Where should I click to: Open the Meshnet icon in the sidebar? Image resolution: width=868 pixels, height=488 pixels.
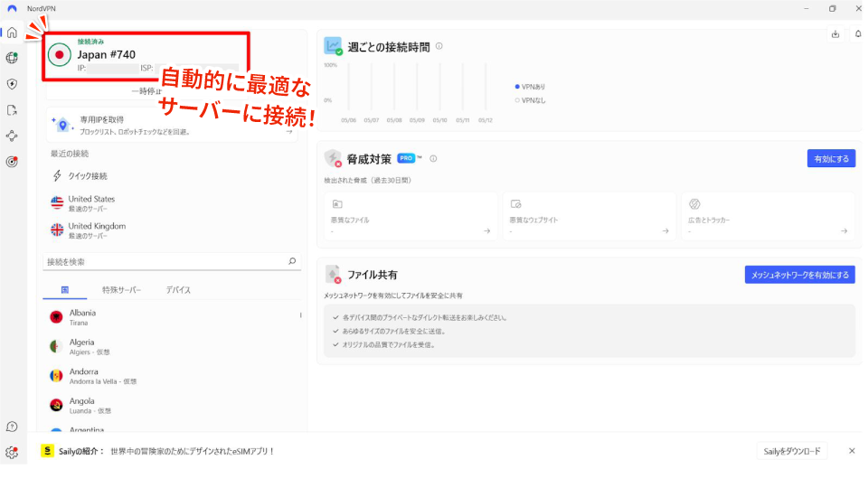coord(12,136)
